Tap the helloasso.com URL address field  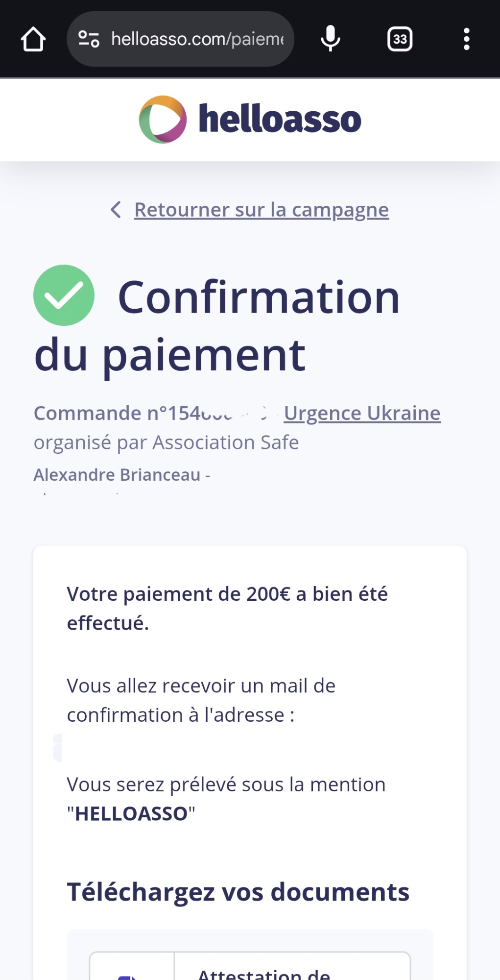[x=197, y=39]
